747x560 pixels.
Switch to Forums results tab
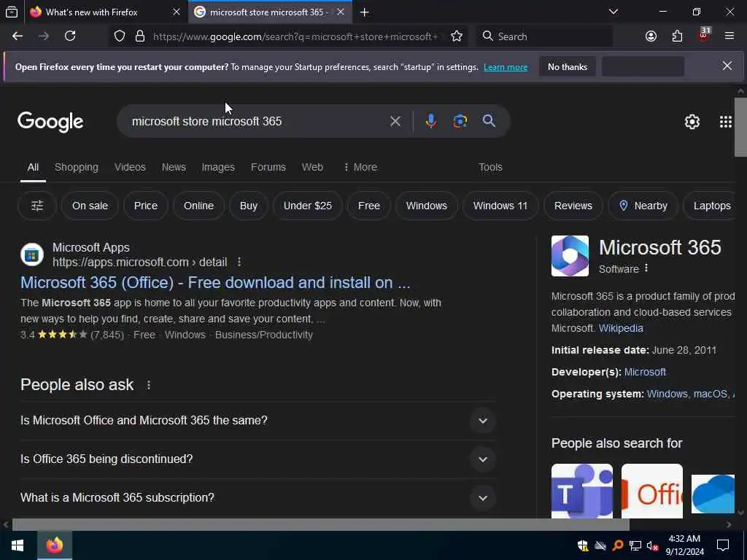(268, 167)
